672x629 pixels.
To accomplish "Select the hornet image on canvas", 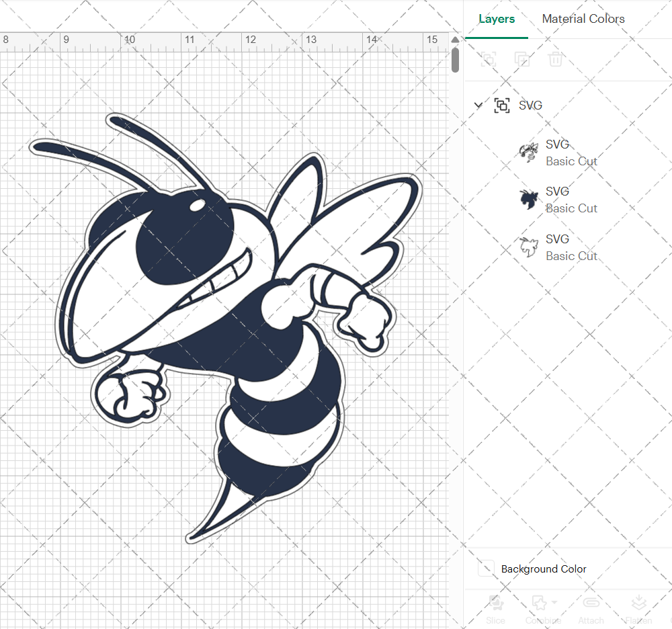I will [226, 328].
